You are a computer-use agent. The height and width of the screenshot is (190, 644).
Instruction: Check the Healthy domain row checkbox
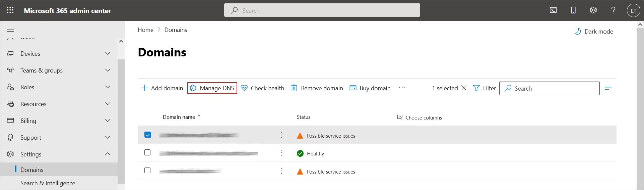click(147, 153)
